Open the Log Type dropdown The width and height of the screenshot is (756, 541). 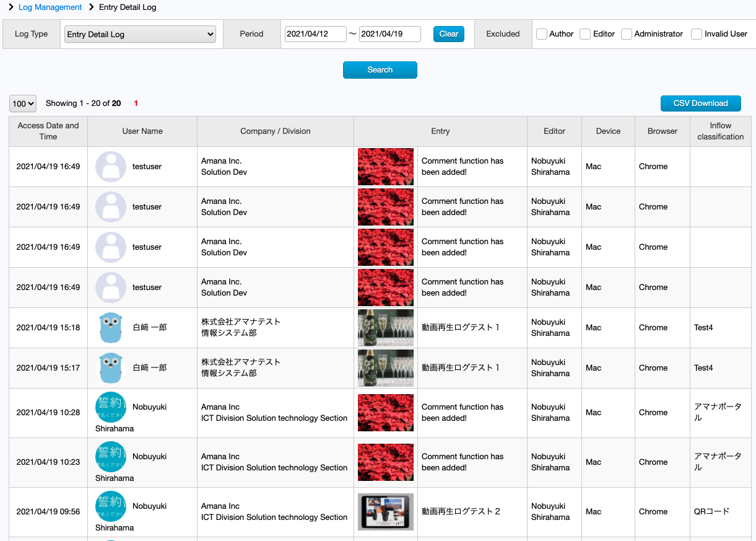[140, 34]
